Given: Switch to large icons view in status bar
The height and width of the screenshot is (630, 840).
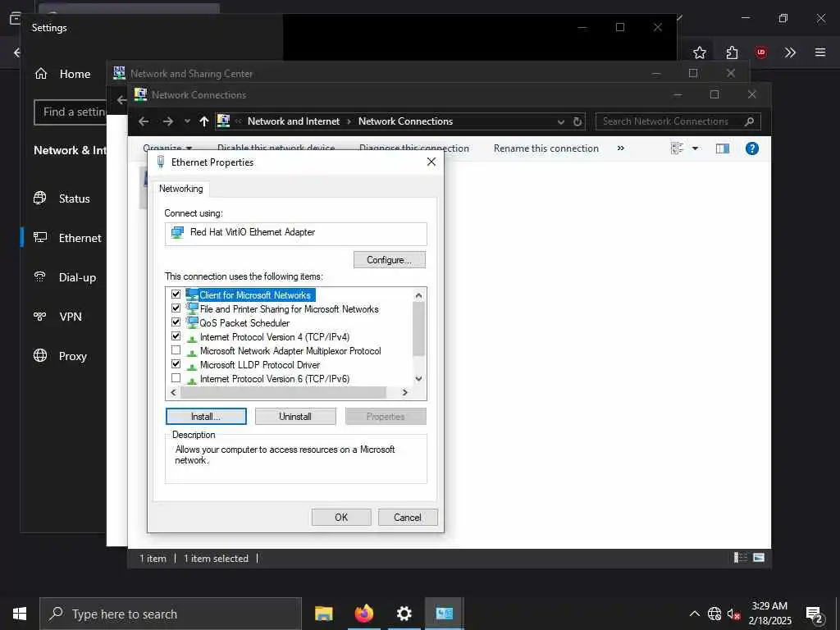Looking at the screenshot, I should [x=759, y=558].
